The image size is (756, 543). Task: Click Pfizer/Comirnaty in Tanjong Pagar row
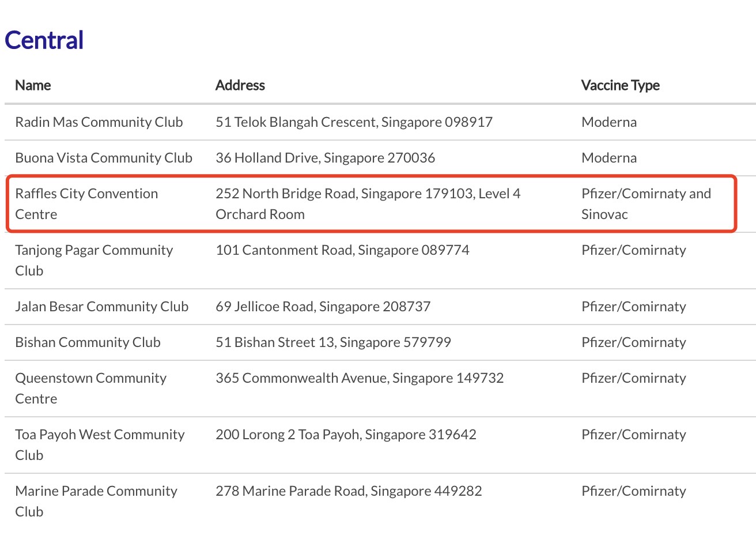(x=634, y=250)
